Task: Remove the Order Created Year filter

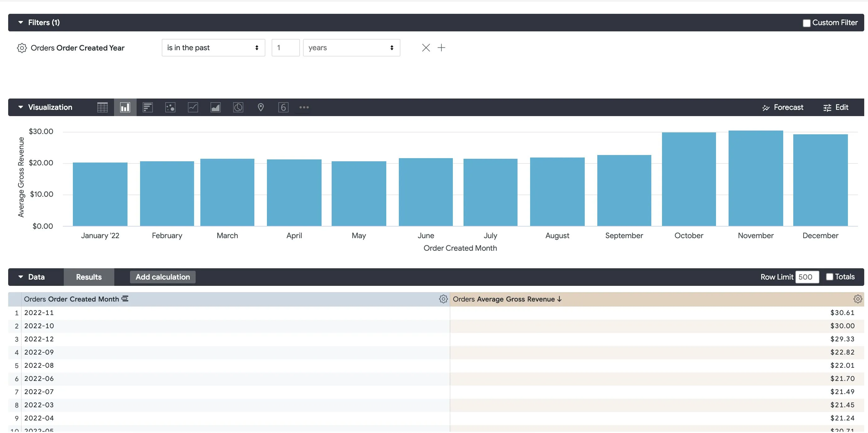Action: (x=426, y=48)
